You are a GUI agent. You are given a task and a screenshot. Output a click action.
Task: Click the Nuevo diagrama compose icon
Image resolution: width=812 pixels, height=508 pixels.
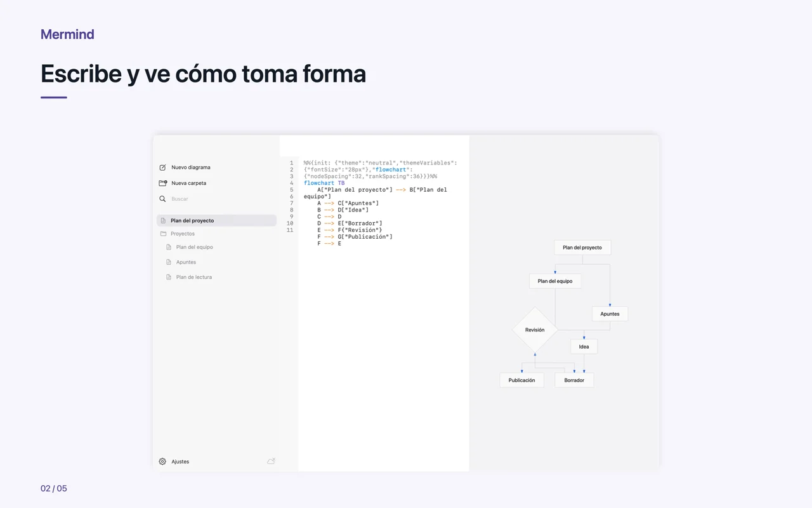(162, 168)
